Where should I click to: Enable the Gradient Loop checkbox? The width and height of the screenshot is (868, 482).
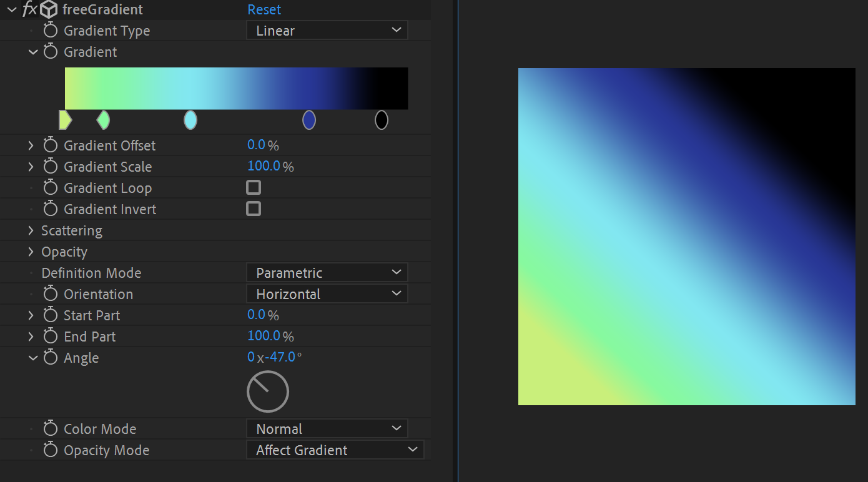pos(254,187)
